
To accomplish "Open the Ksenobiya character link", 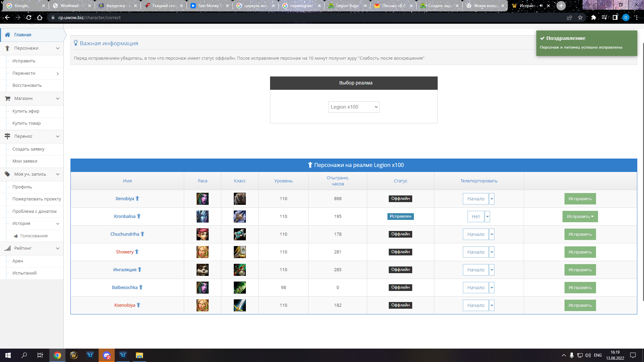I will pos(124,305).
